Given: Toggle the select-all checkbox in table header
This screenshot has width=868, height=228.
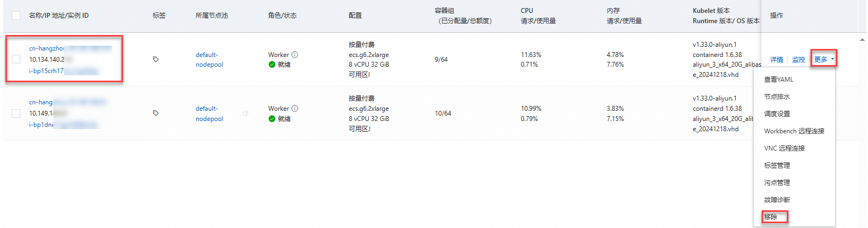Looking at the screenshot, I should pos(16,16).
